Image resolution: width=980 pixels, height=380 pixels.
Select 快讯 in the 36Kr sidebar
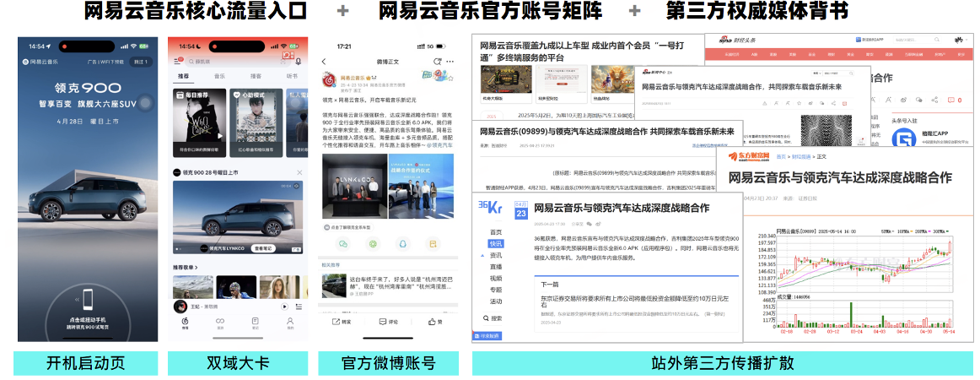click(x=496, y=243)
